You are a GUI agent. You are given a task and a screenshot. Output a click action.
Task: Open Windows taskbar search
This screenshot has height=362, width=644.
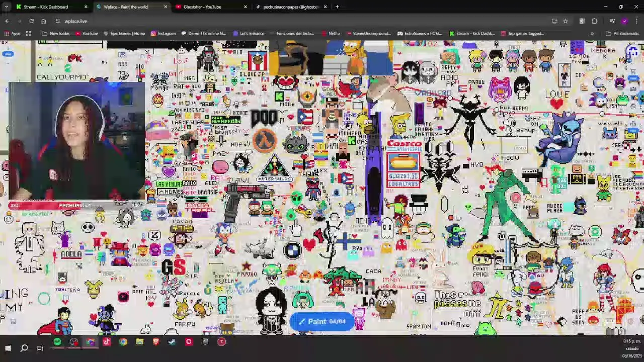24,348
